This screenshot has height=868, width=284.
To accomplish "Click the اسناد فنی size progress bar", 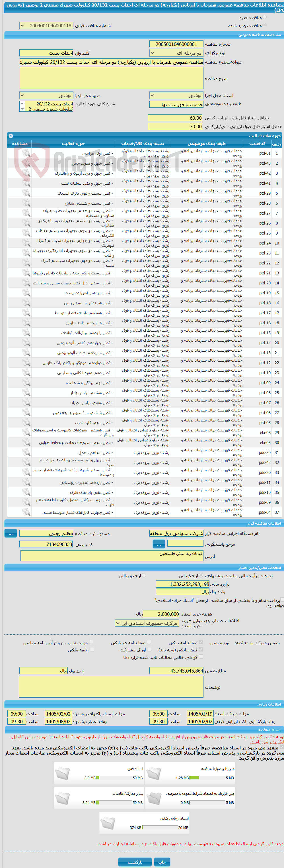I will pyautogui.click(x=114, y=778).
